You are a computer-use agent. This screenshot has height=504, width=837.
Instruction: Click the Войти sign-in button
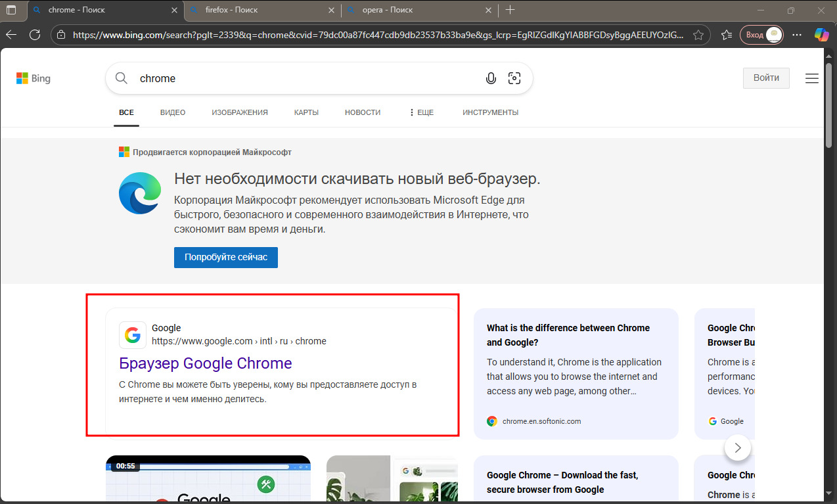766,78
